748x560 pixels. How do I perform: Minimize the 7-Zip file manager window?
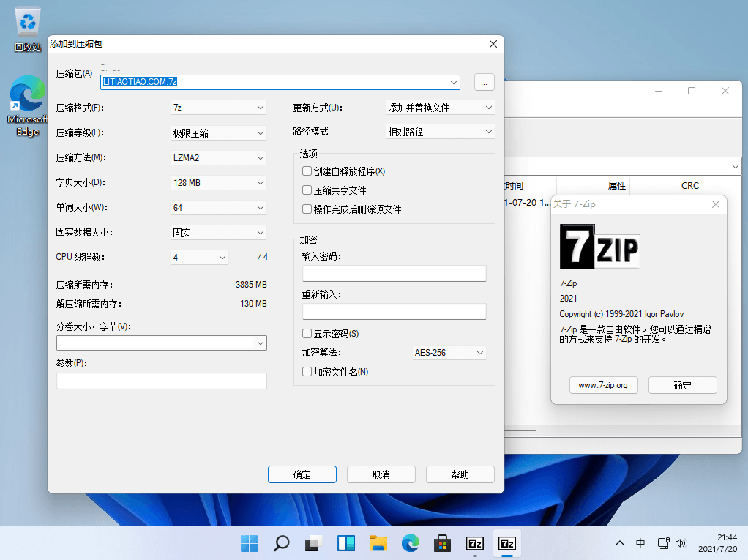(x=659, y=91)
